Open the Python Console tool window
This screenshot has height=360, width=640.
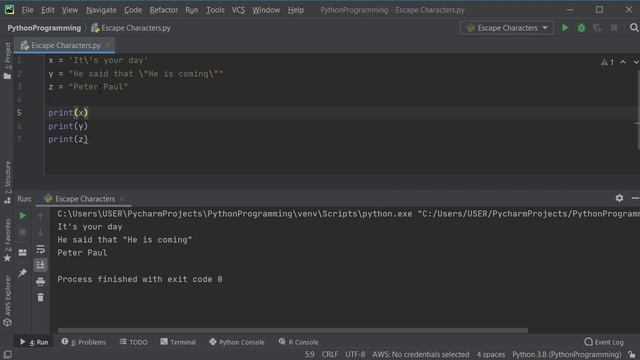[x=237, y=342]
